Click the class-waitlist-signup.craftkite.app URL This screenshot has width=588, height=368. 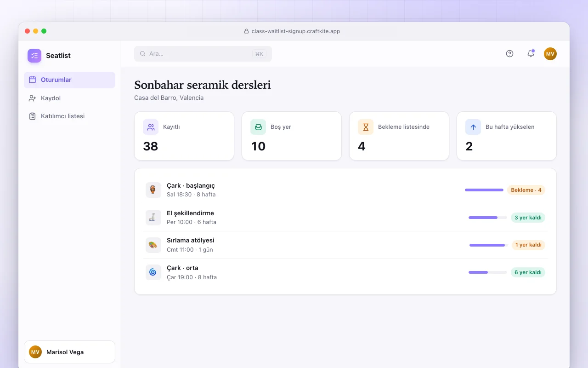pyautogui.click(x=296, y=31)
